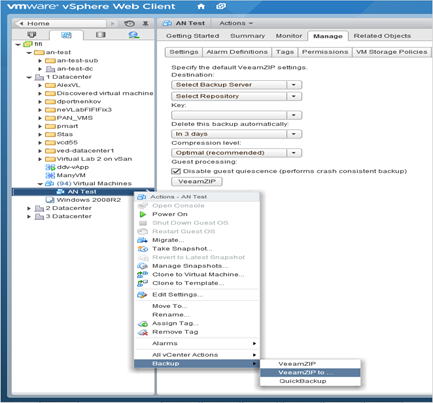Image resolution: width=433 pixels, height=403 pixels.
Task: Click the fifi vCenter icon in the tree
Action: (28, 44)
